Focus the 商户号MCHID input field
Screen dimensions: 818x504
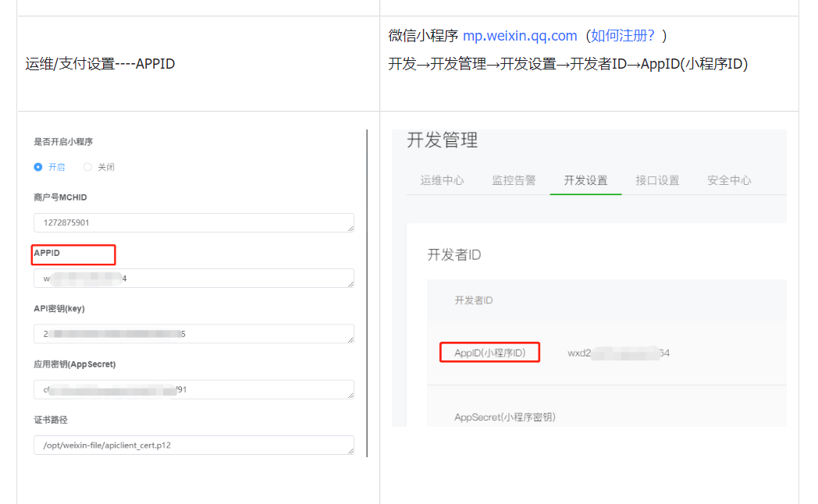click(194, 222)
